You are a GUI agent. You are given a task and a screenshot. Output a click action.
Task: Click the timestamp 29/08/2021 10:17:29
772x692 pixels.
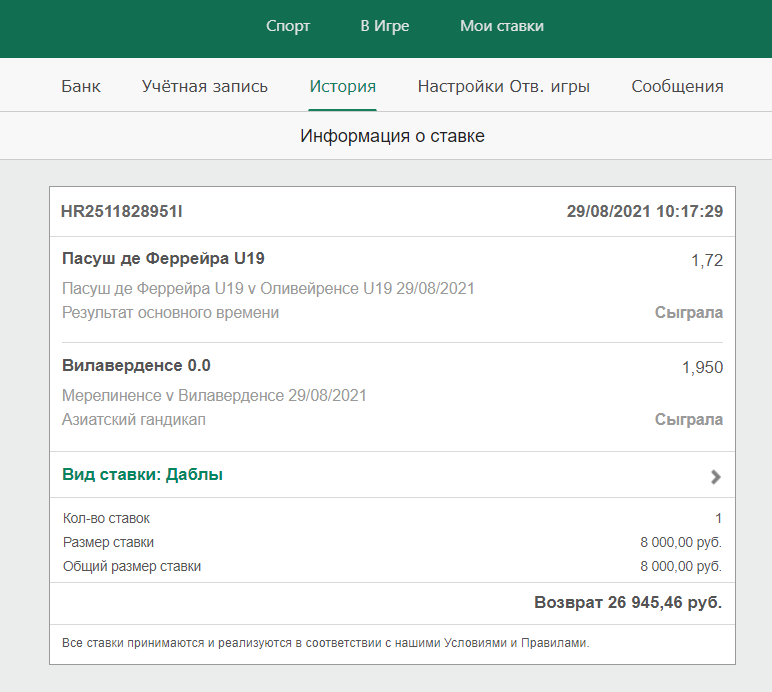[644, 212]
